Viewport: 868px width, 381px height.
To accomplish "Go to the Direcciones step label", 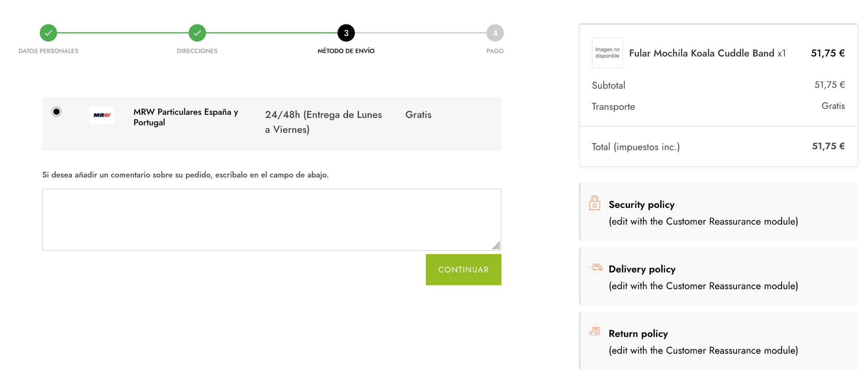I will (197, 51).
